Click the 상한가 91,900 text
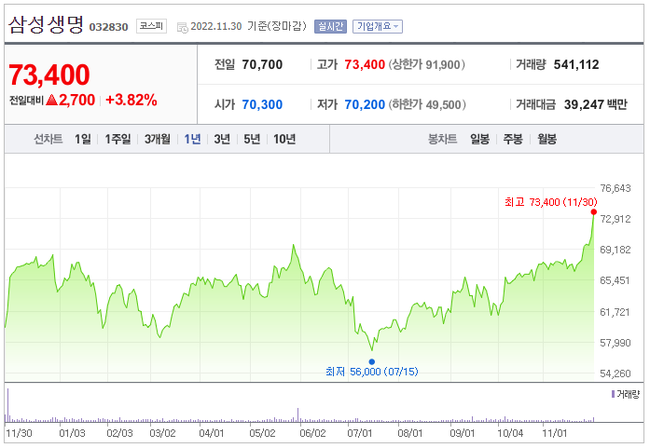650x448 pixels. click(x=427, y=65)
